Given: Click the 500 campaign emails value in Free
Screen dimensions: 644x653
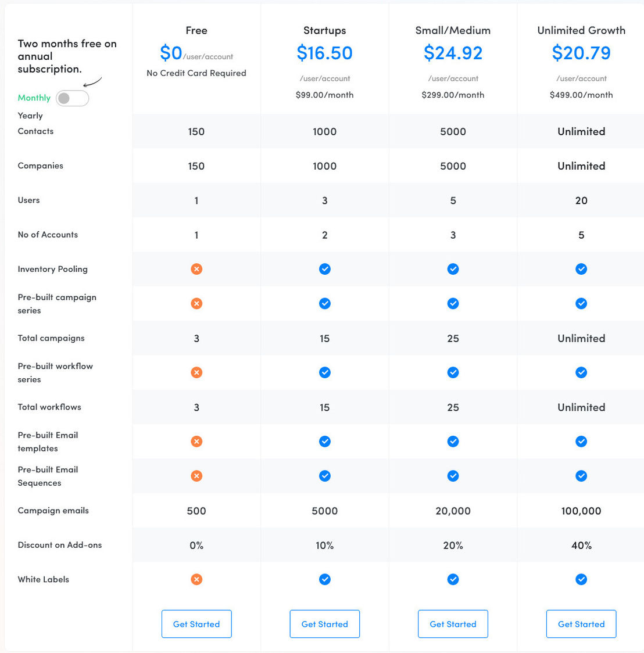Looking at the screenshot, I should coord(196,511).
